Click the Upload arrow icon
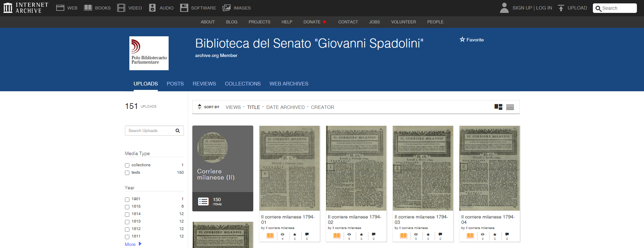Image resolution: width=644 pixels, height=248 pixels. (561, 8)
